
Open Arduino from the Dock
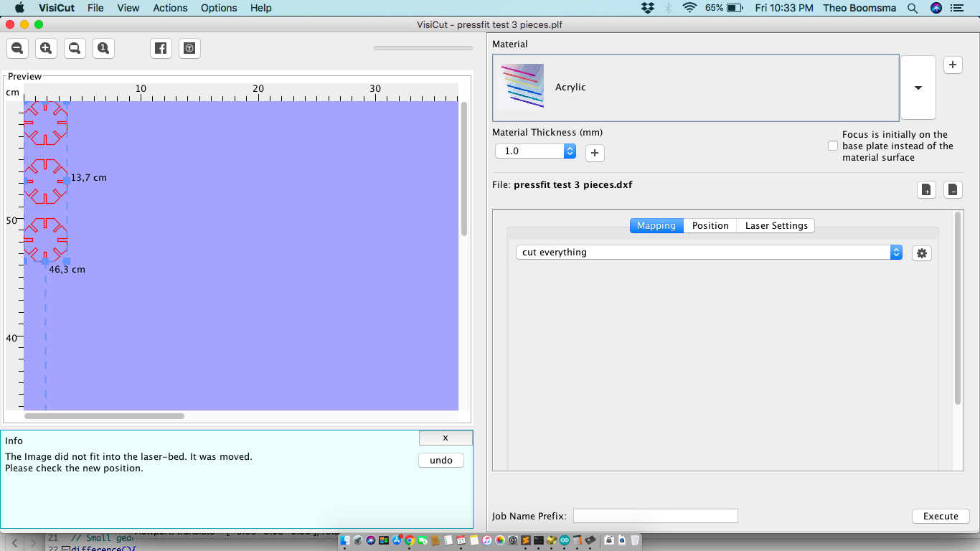coord(565,540)
